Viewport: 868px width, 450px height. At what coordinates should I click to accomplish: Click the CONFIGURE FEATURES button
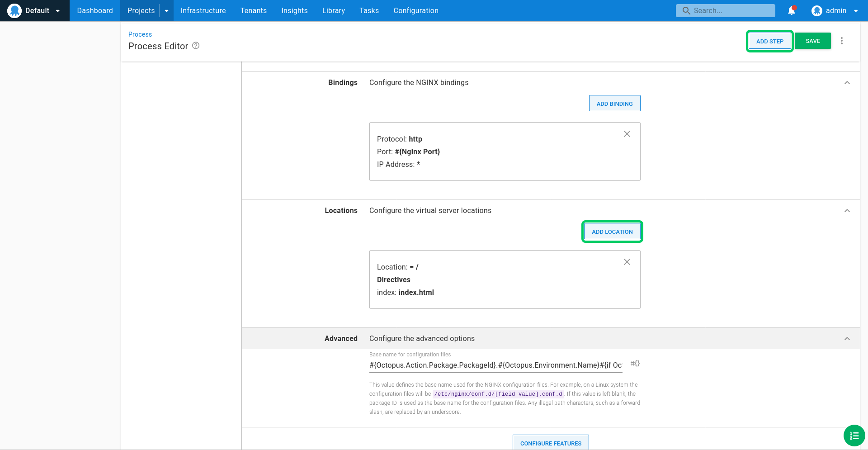click(551, 443)
